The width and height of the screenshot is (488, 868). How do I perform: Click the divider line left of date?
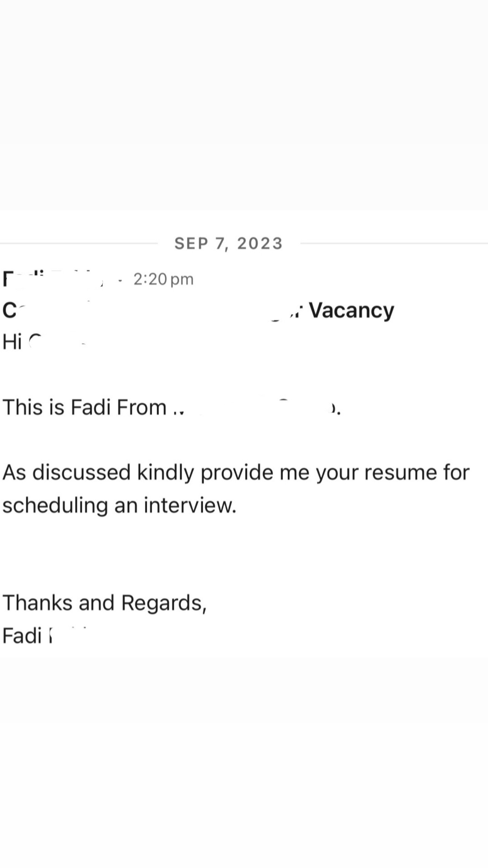coord(79,243)
